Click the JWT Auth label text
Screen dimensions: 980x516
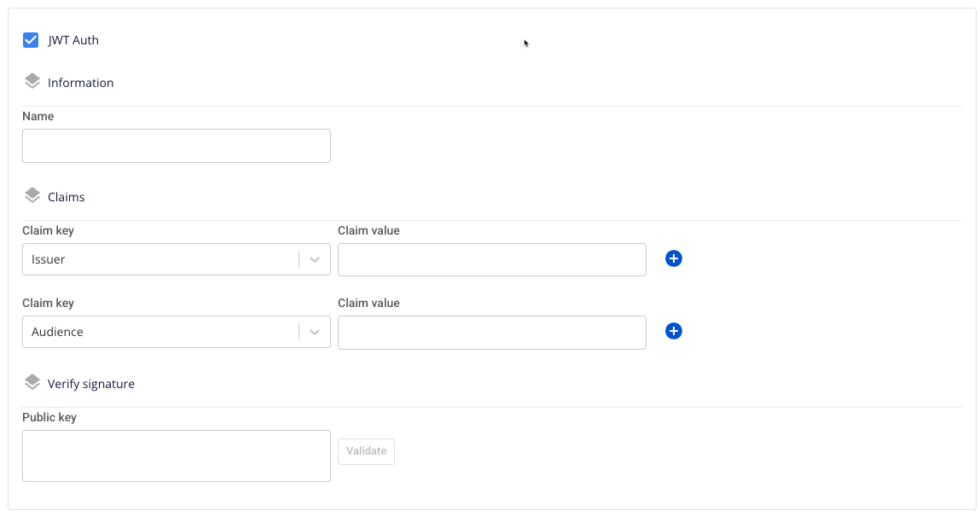pos(73,40)
